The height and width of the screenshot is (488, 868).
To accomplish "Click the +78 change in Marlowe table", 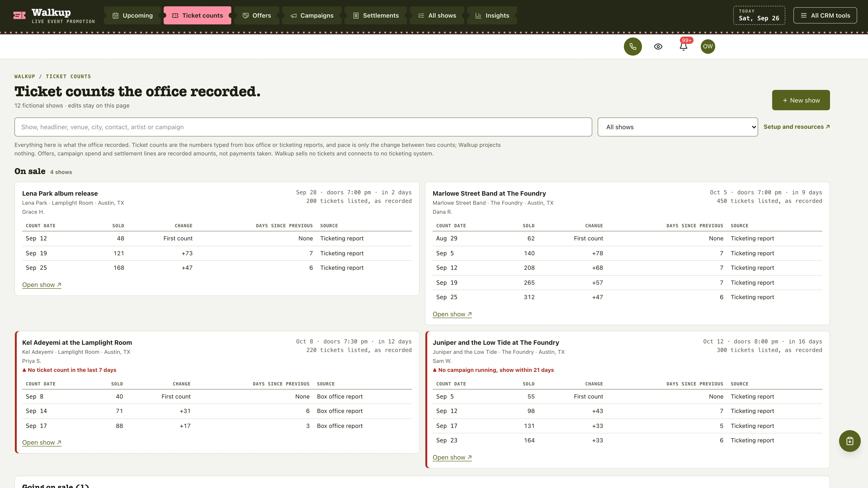I will (x=597, y=253).
